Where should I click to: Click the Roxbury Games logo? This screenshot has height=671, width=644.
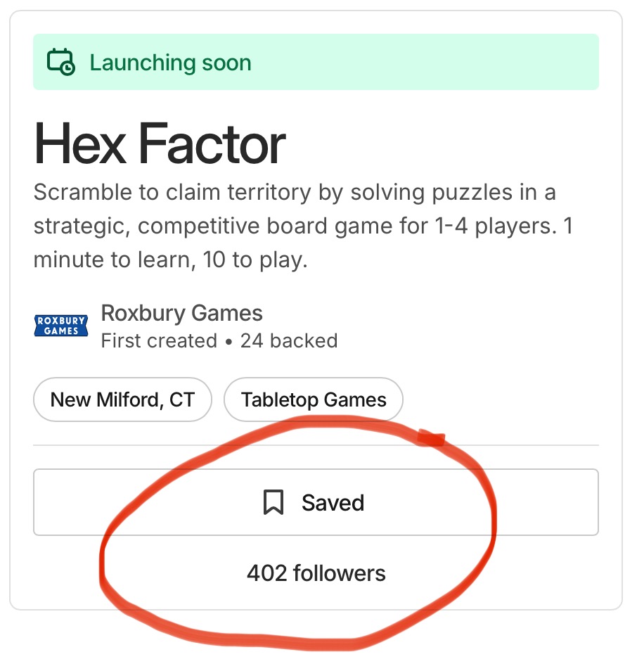(61, 326)
